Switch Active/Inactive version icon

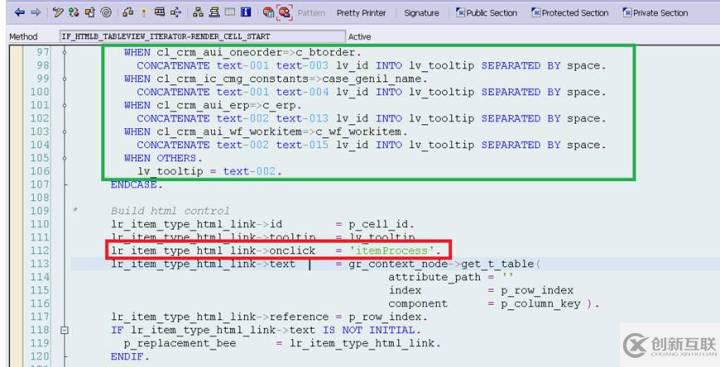[73, 12]
